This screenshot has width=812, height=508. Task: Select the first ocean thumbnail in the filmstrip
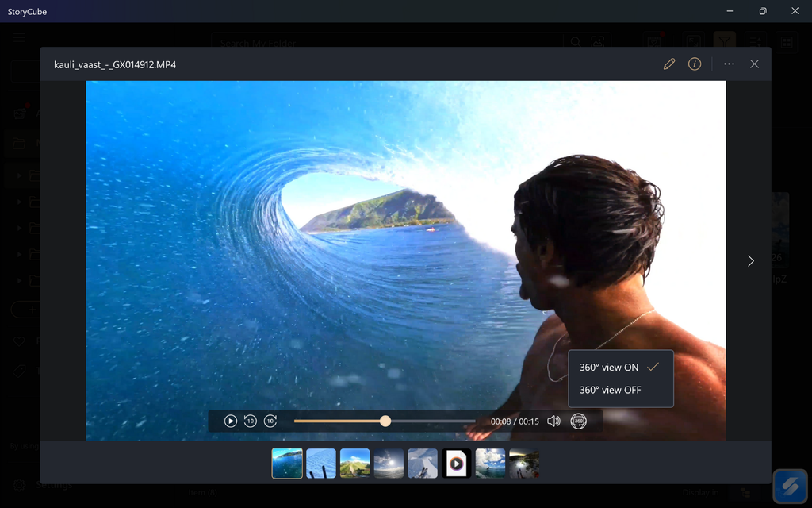pyautogui.click(x=287, y=464)
